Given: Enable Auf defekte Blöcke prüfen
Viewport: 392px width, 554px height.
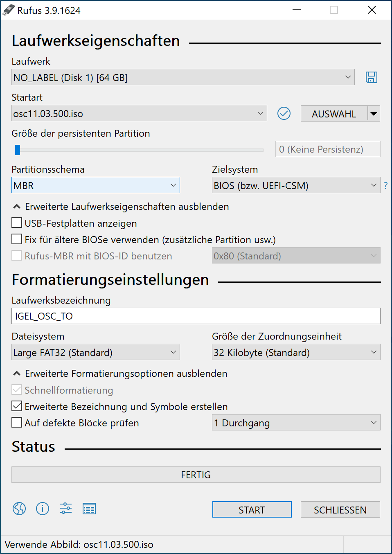Looking at the screenshot, I should pos(16,422).
